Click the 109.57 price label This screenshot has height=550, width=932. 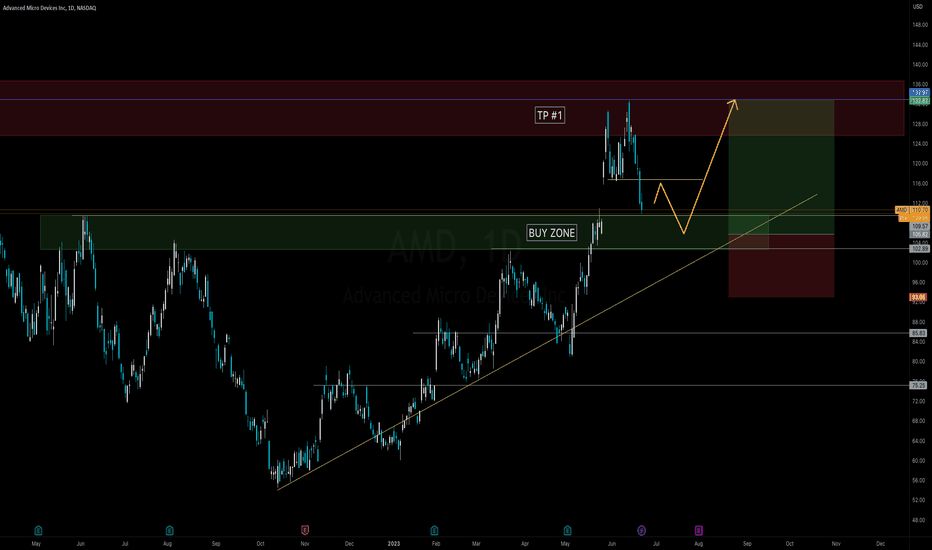point(920,227)
